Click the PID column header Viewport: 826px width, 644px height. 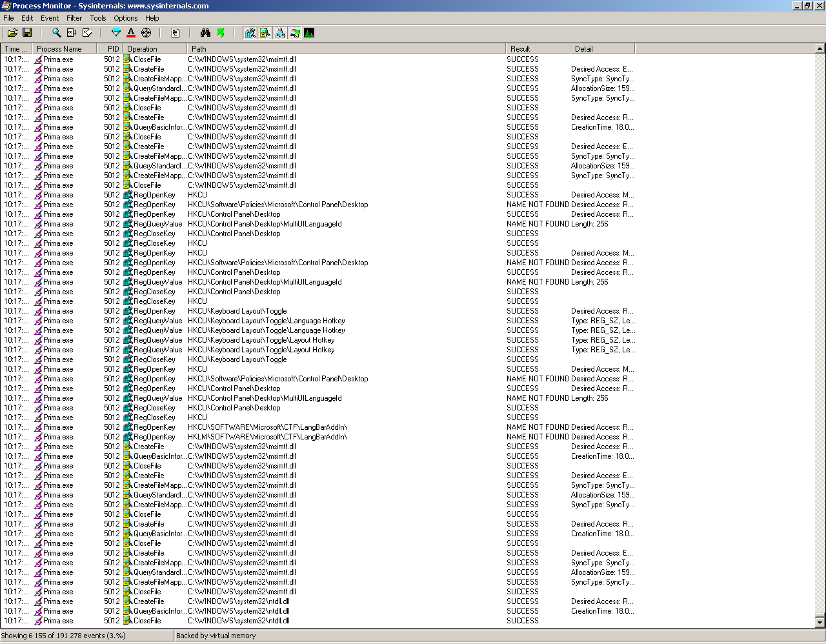click(x=110, y=48)
